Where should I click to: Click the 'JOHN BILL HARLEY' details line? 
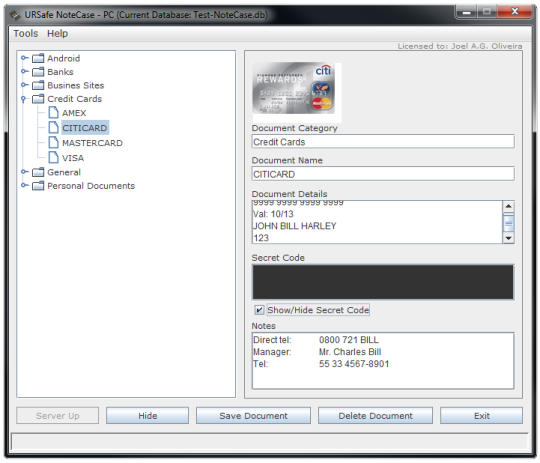pyautogui.click(x=294, y=226)
